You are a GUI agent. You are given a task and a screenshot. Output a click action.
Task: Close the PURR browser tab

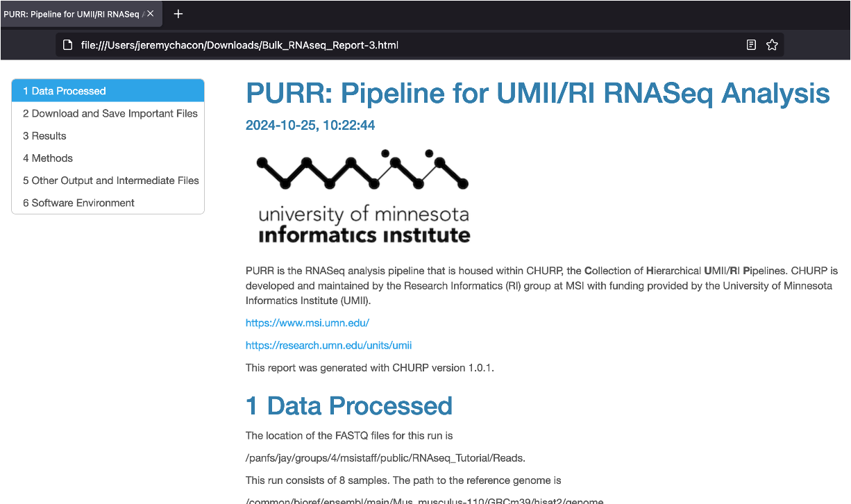150,14
